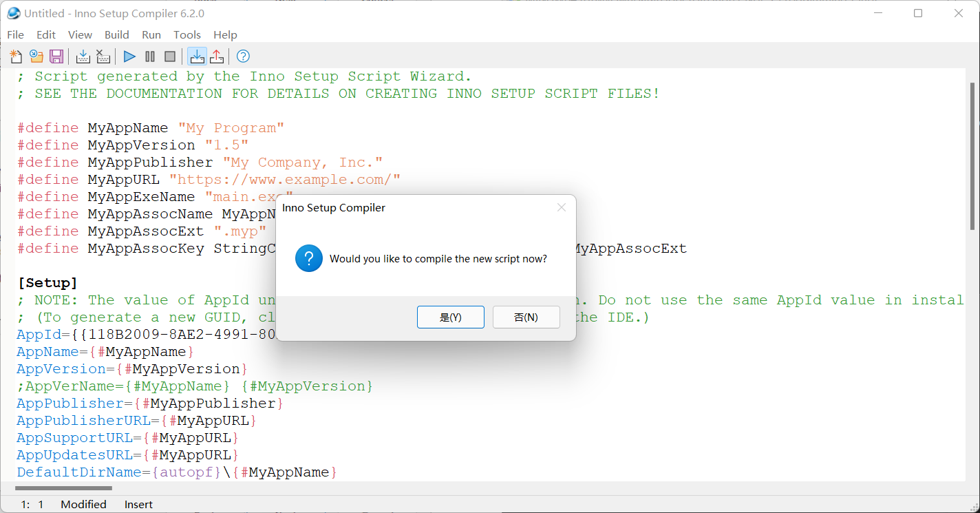Click the Terminate stop square icon
This screenshot has height=513, width=980.
[x=170, y=56]
